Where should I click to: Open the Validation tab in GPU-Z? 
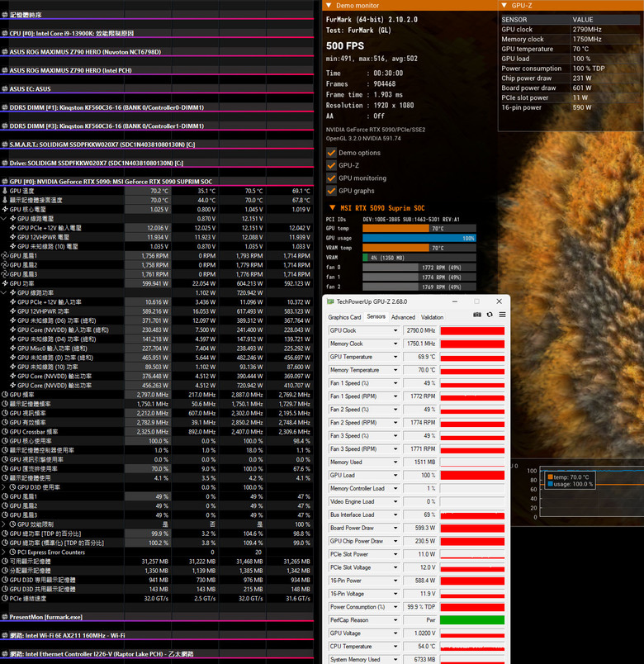(432, 317)
